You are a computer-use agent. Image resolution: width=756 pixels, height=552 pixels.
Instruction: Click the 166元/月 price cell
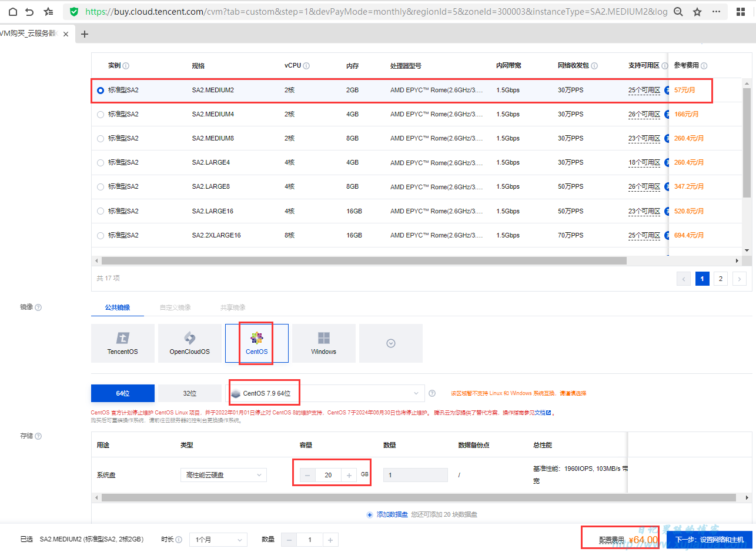(687, 115)
